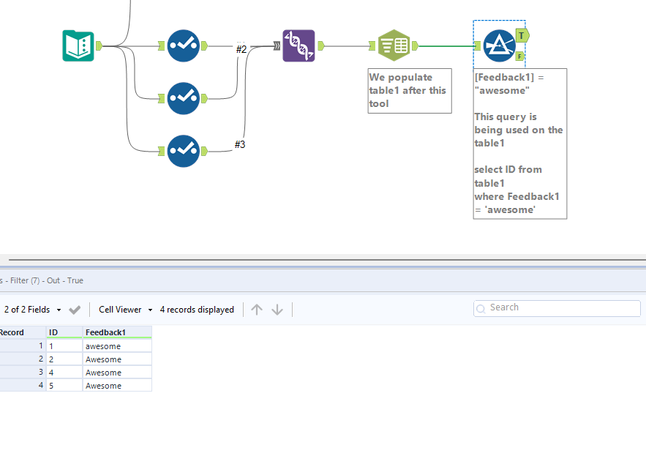
Task: Select the Select tool in the middle branch
Action: click(183, 98)
